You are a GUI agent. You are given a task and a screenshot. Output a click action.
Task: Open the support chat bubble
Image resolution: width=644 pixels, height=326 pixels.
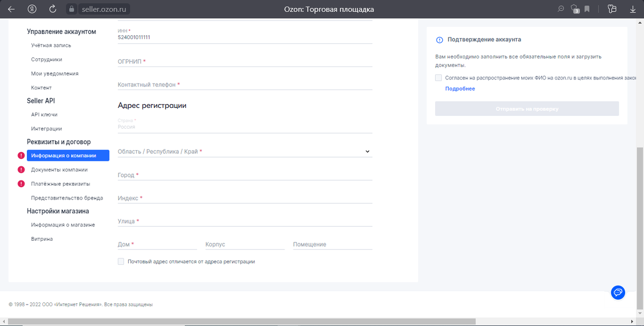click(x=618, y=292)
